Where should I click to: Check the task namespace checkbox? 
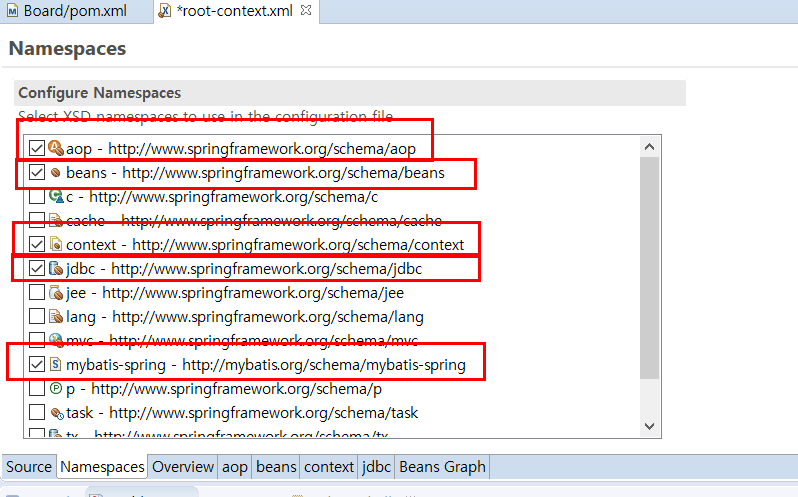coord(37,413)
